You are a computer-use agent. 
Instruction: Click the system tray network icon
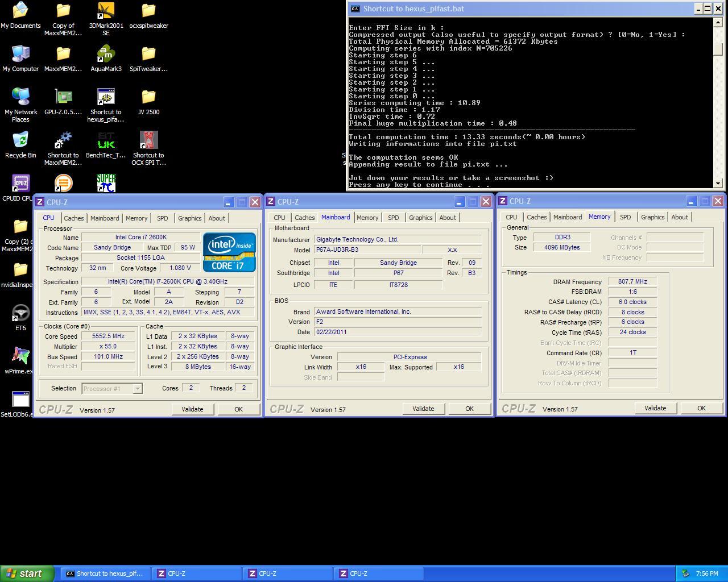(x=685, y=573)
